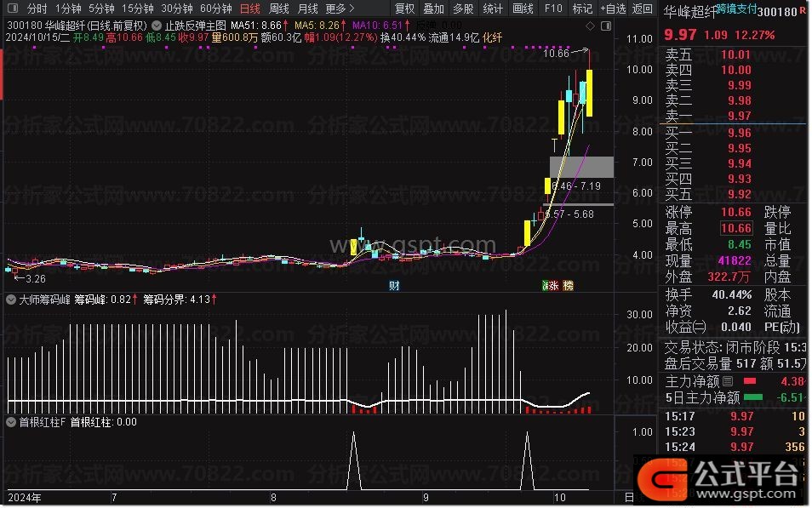Click the 化纤 industry label

tap(492, 37)
